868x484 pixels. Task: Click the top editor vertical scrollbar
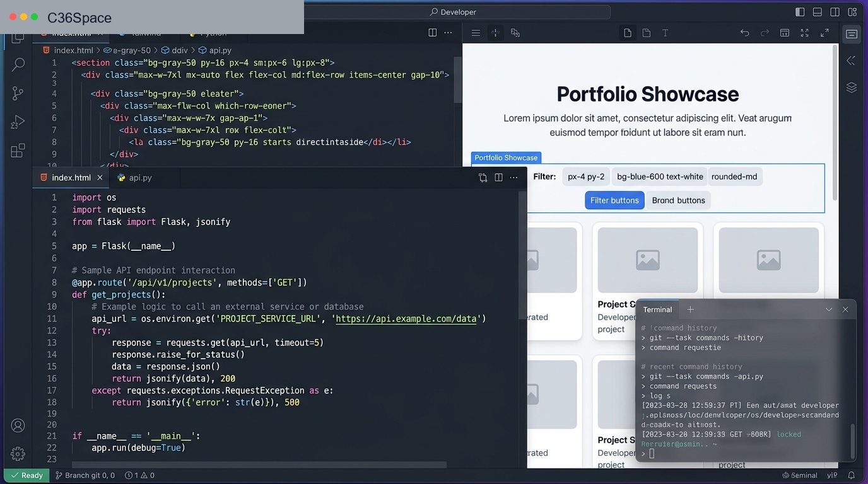pos(458,79)
